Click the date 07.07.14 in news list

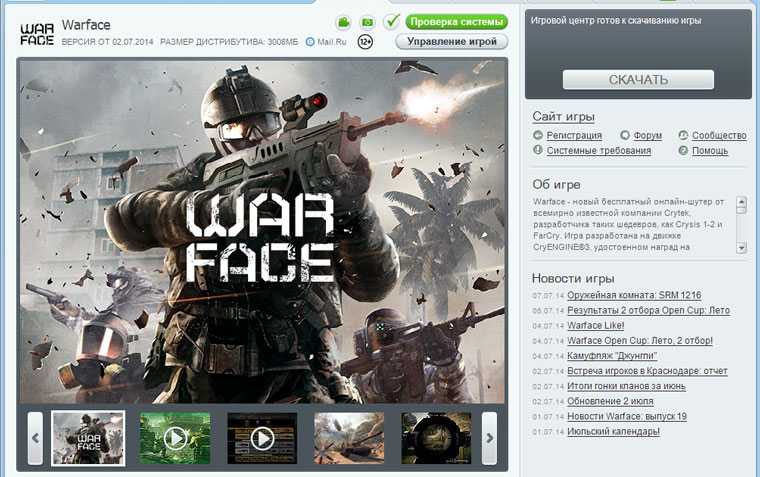click(548, 295)
